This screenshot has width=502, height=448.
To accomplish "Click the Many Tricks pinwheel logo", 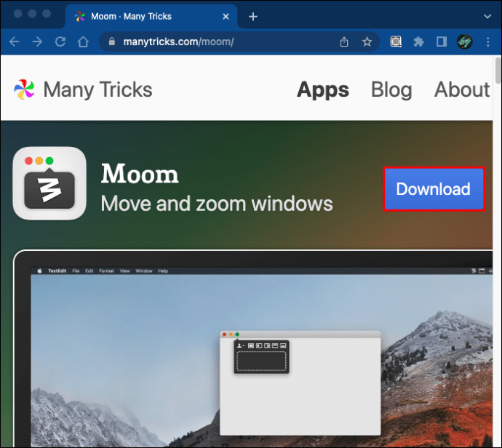I will pos(24,89).
